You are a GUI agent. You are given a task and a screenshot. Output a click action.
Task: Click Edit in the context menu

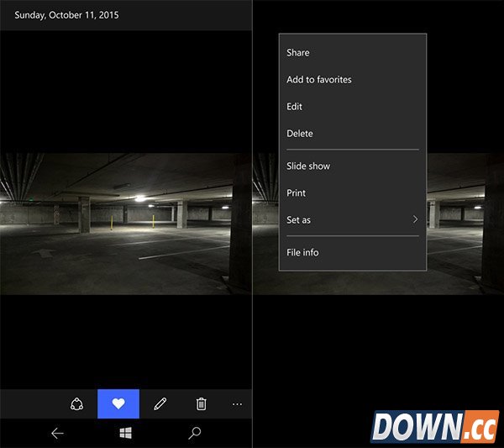pyautogui.click(x=295, y=107)
